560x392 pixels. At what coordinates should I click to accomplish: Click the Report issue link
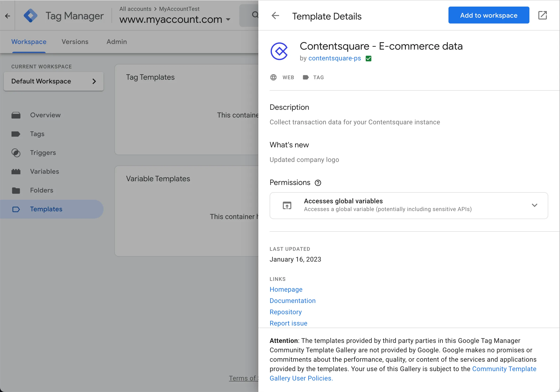point(288,323)
